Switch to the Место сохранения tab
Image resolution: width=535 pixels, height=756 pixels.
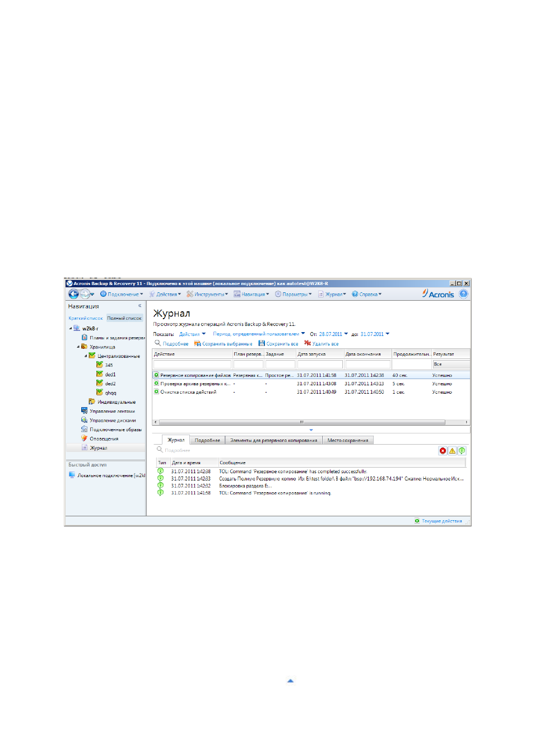click(348, 440)
